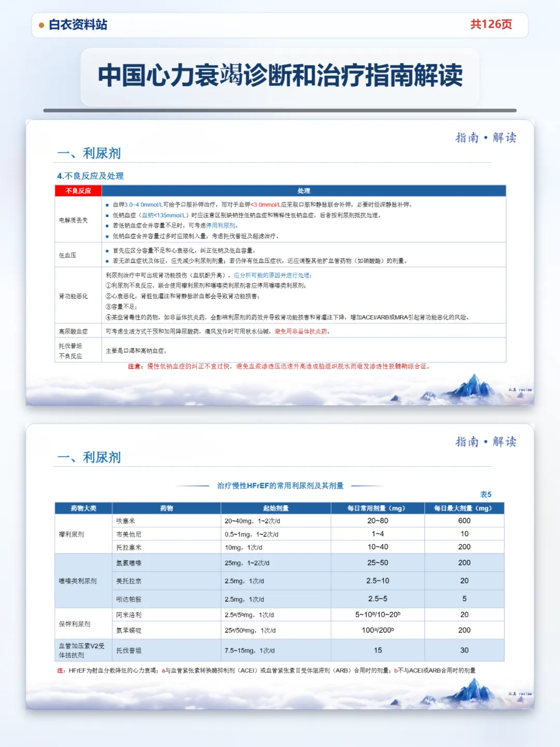Click the orange dot beside 白衣资料站

tap(41, 25)
